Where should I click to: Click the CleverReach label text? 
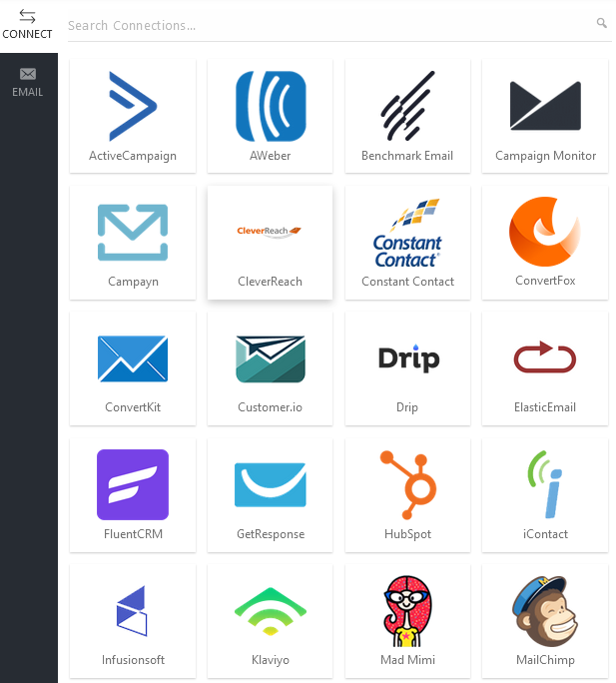[271, 282]
